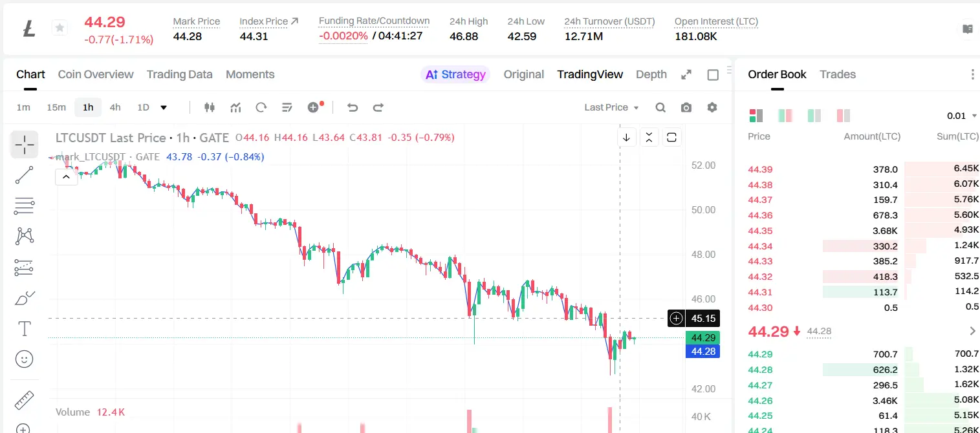Expand the 1D timeframe dropdown
The image size is (980, 433).
click(164, 107)
